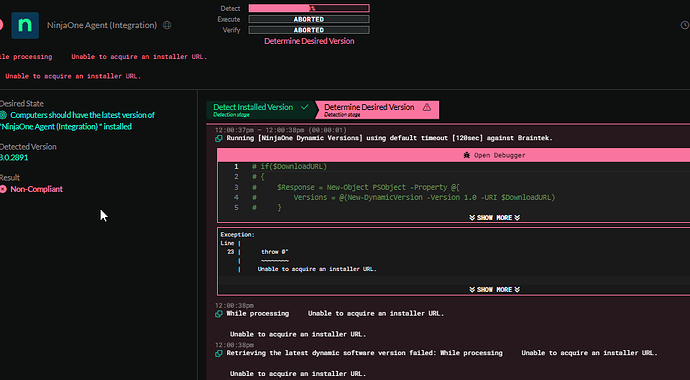The width and height of the screenshot is (690, 380).
Task: Click the checkmark on Detect Installed Version stage
Action: point(305,107)
